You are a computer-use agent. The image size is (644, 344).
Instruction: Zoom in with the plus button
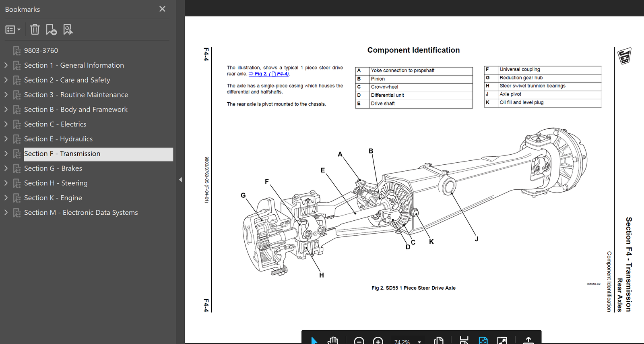click(x=378, y=341)
